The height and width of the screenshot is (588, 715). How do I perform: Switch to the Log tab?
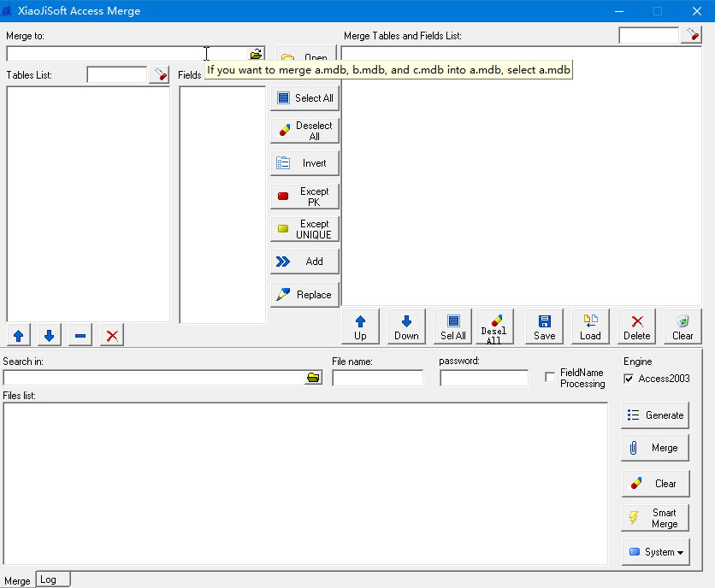(53, 579)
